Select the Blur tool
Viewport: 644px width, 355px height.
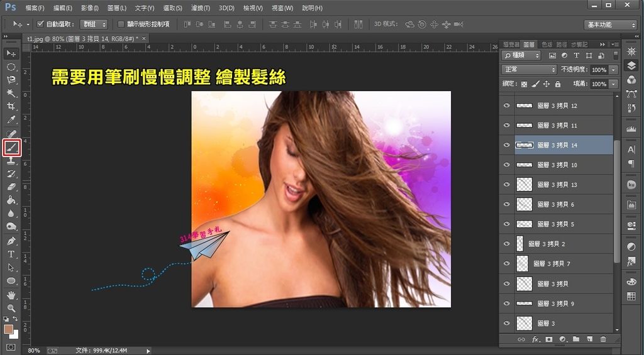pos(11,214)
